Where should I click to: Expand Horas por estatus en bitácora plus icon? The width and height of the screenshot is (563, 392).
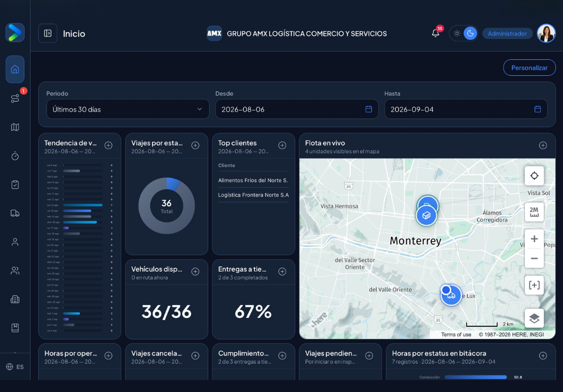pos(543,356)
